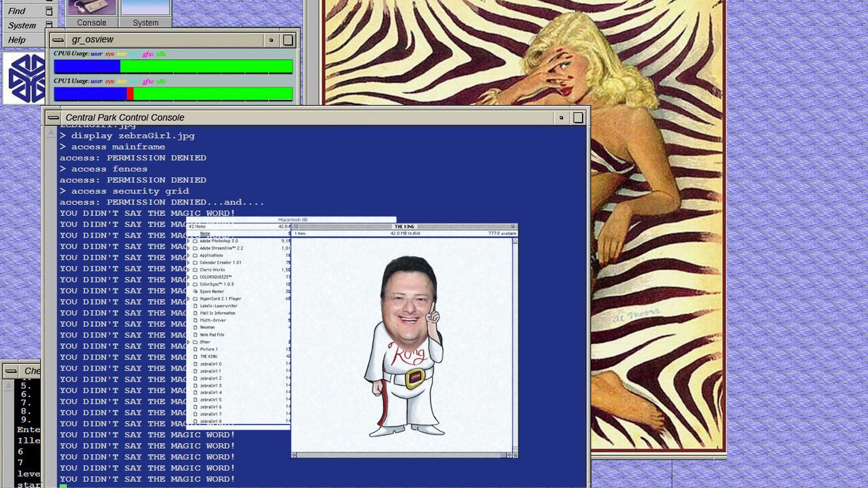The height and width of the screenshot is (488, 868).
Task: Expand the Claris Works folder triangle
Action: [188, 270]
